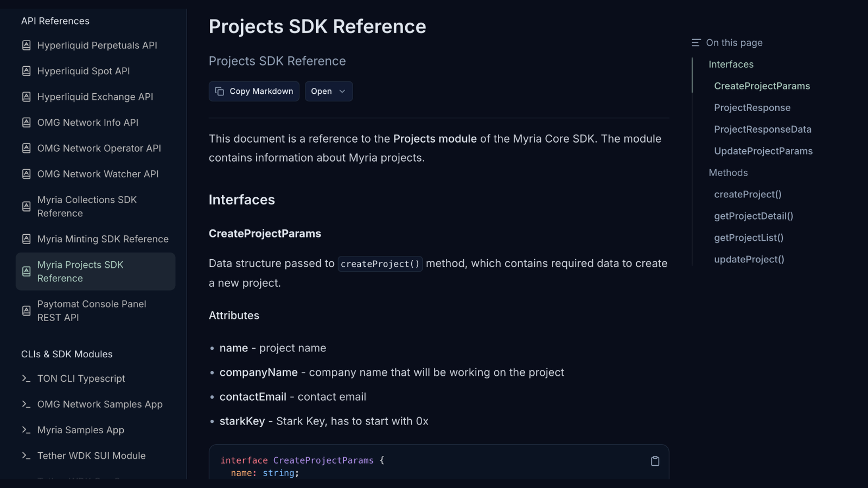This screenshot has width=868, height=488.
Task: Click 'interface CreateProjectParams {' code line
Action: [302, 460]
